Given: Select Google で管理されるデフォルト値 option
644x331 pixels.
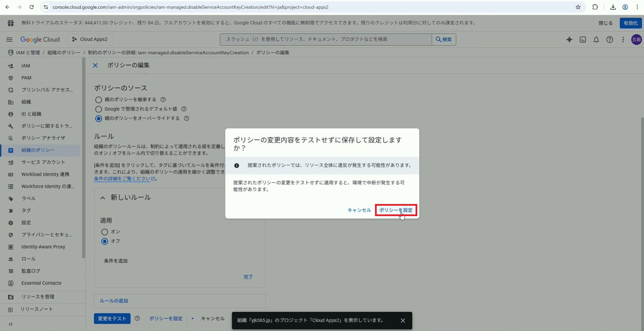Looking at the screenshot, I should 99,109.
